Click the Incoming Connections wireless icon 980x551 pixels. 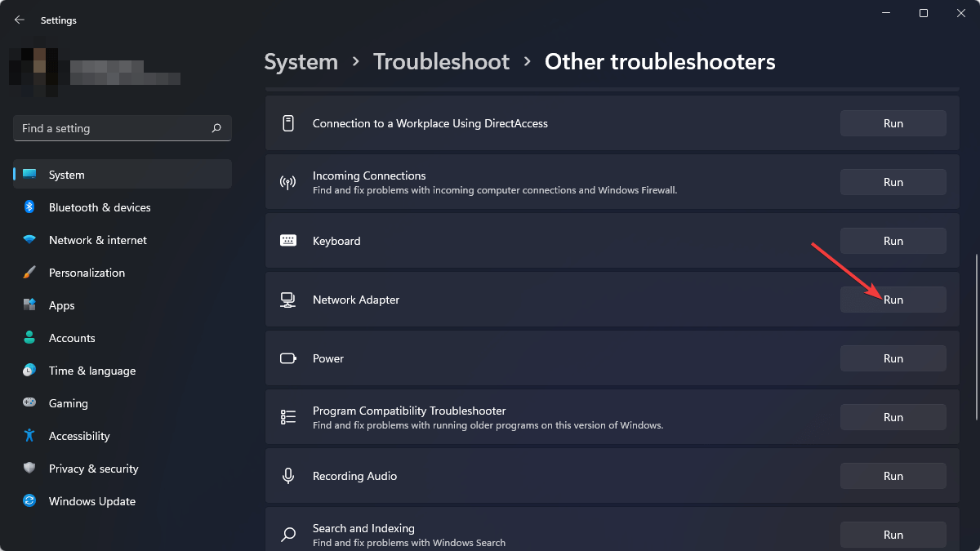287,181
